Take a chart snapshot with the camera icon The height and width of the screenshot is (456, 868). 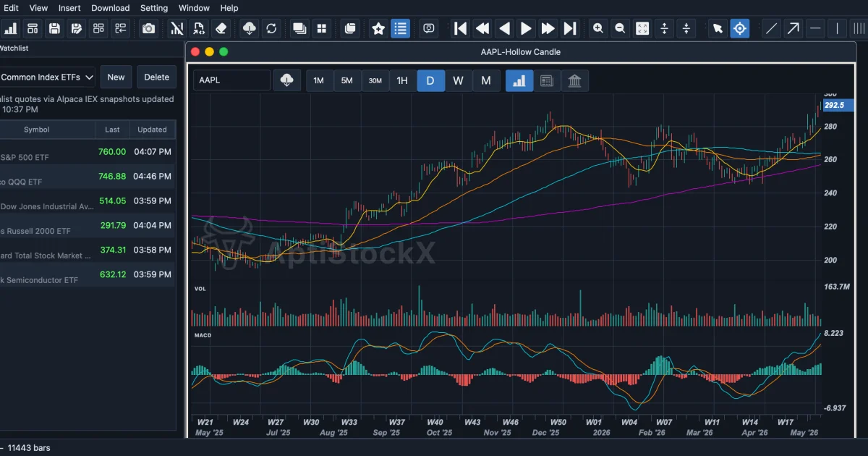coord(148,28)
